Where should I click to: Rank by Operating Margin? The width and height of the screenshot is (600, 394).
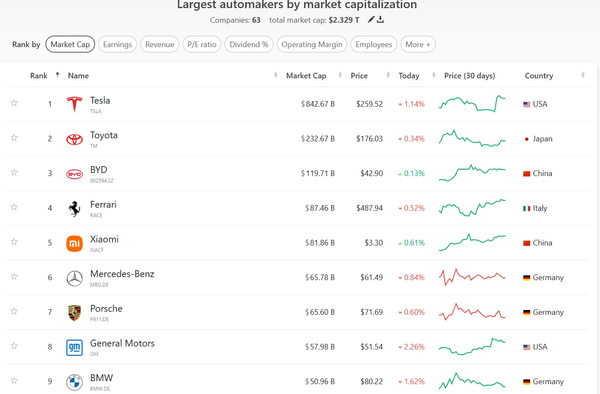(312, 44)
